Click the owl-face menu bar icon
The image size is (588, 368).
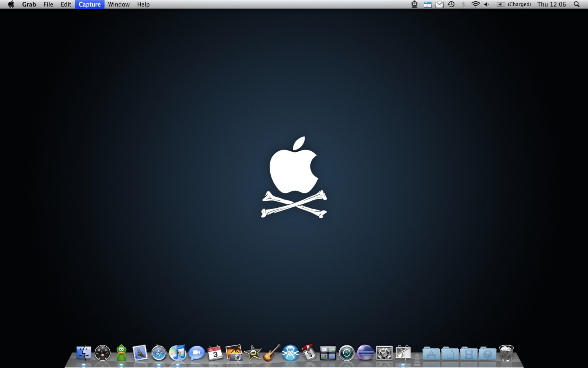tap(414, 4)
